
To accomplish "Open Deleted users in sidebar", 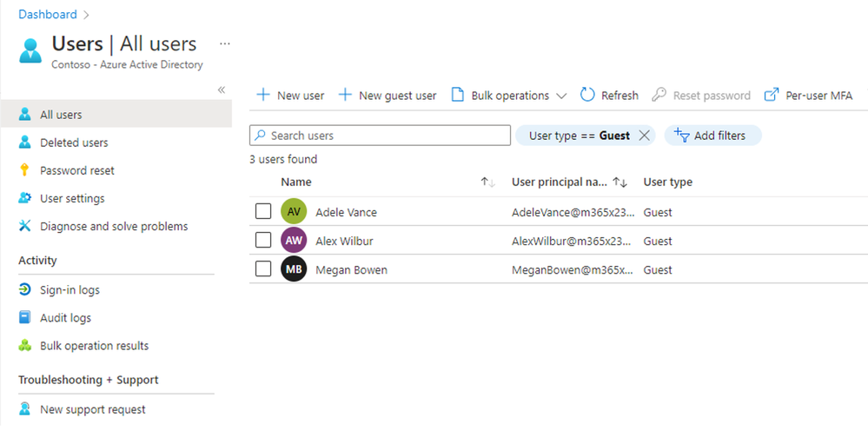I will pyautogui.click(x=74, y=143).
